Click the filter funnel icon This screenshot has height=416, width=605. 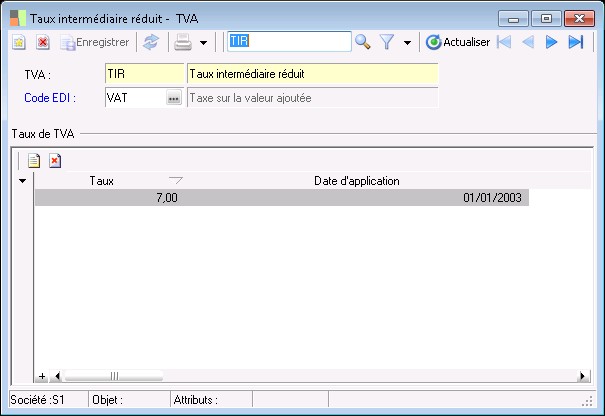coord(387,42)
